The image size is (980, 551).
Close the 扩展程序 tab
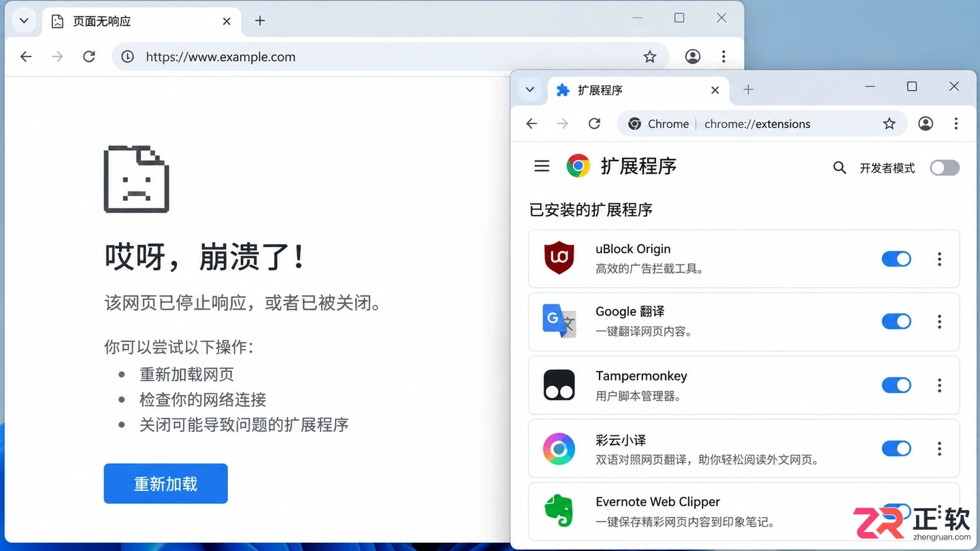[x=715, y=90]
